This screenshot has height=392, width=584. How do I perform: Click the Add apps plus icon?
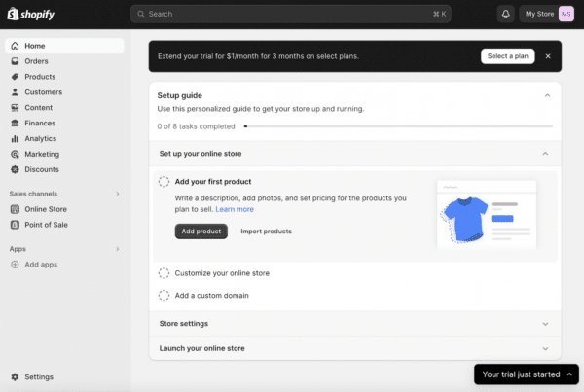pos(15,265)
